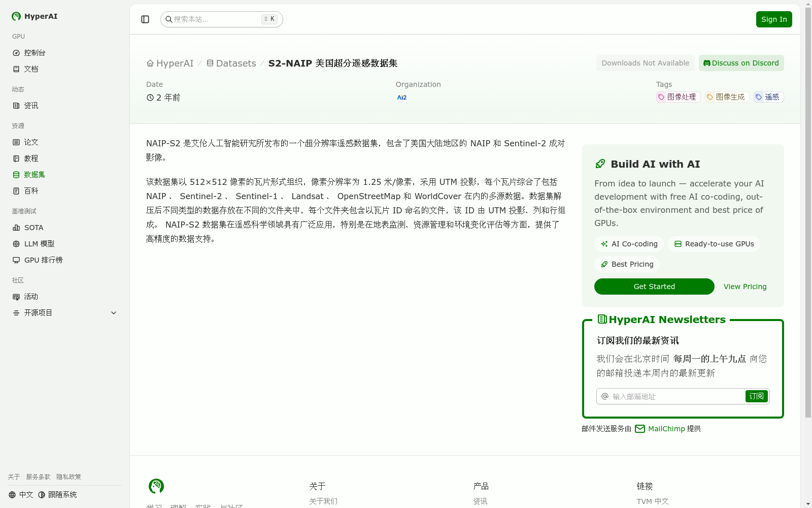The width and height of the screenshot is (812, 508).
Task: Click the Discord icon on button
Action: click(707, 63)
